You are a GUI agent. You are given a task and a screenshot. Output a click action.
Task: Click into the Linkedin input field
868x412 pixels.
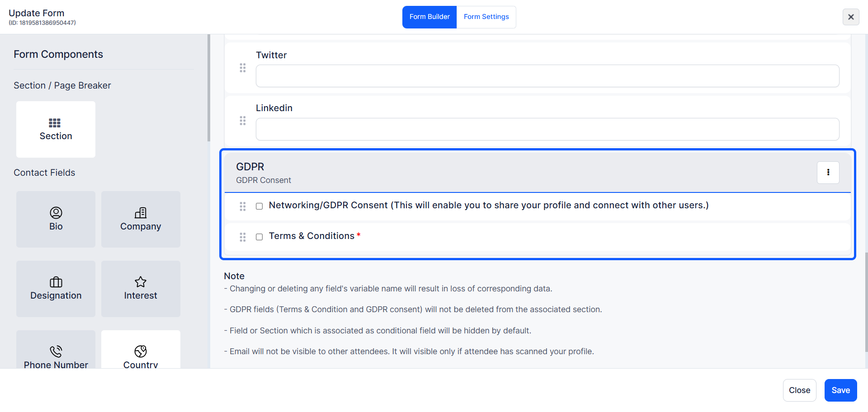pos(547,129)
